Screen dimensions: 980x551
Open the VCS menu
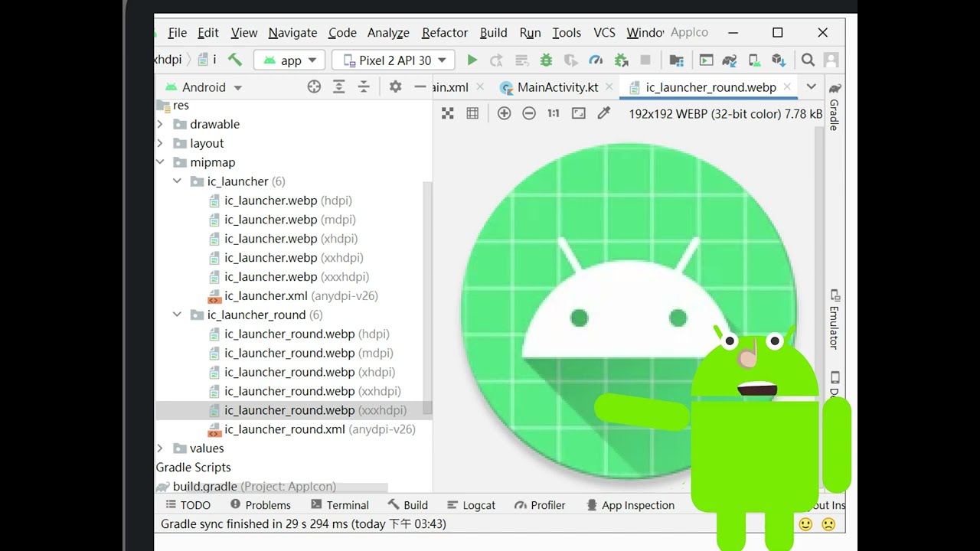point(604,33)
